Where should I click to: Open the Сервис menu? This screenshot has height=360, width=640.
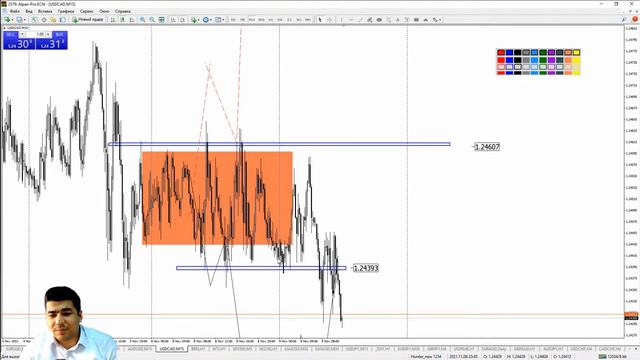tap(87, 11)
